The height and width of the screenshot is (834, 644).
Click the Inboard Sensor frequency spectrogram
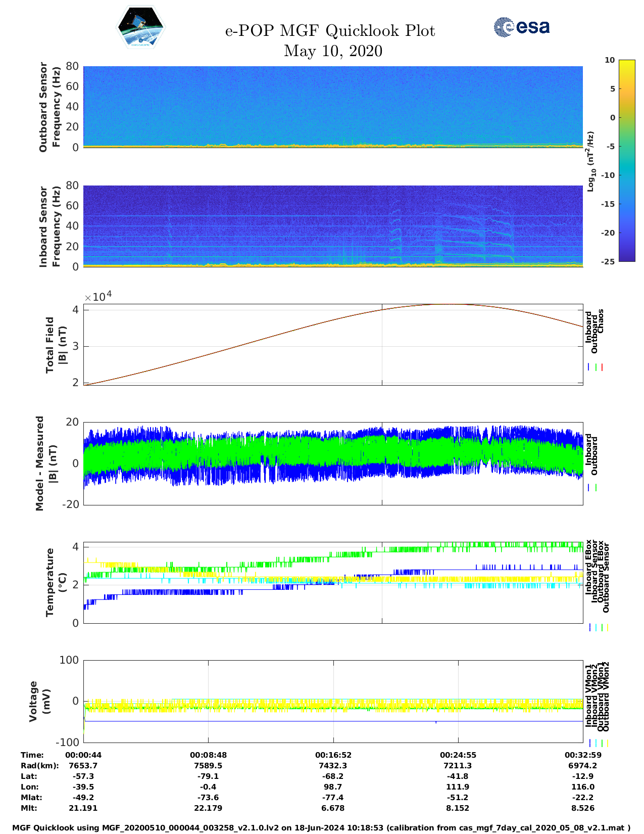(333, 226)
